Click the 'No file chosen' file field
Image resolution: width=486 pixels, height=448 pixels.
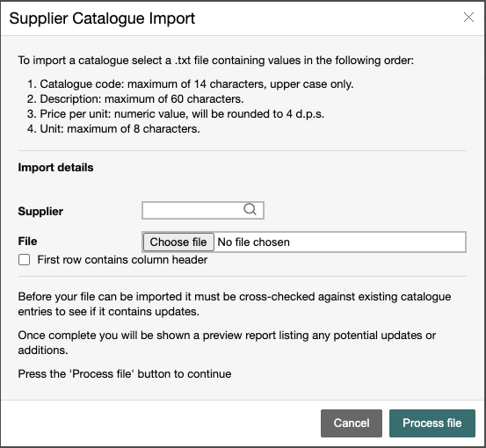[304, 242]
